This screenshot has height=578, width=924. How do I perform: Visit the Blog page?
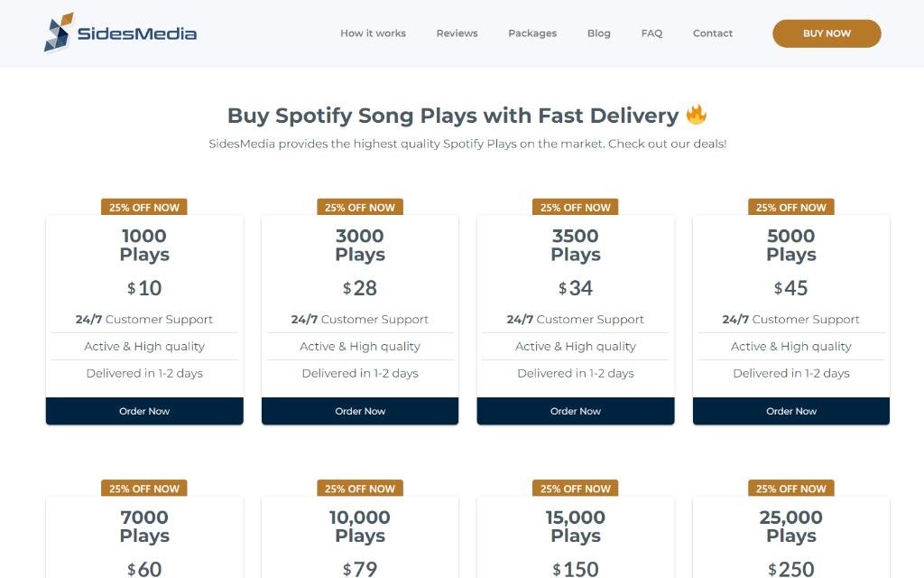coord(598,33)
